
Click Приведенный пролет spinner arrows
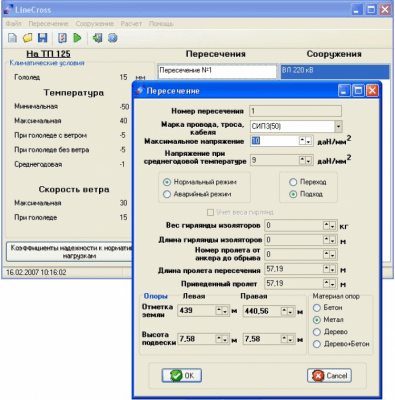(x=330, y=283)
